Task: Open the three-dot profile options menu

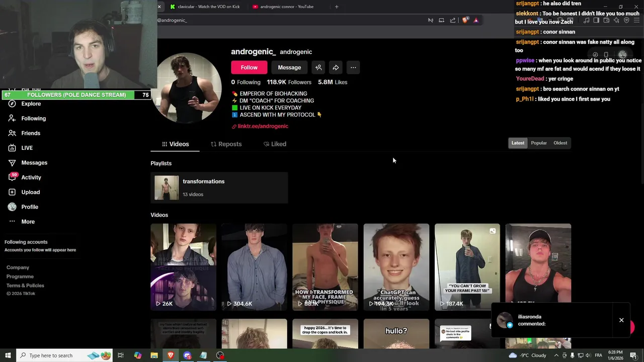Action: click(353, 67)
